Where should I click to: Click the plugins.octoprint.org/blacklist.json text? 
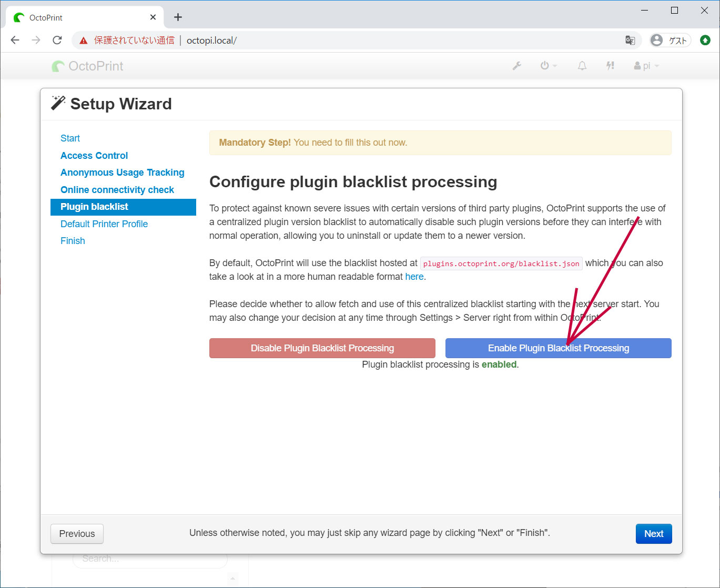coord(501,263)
